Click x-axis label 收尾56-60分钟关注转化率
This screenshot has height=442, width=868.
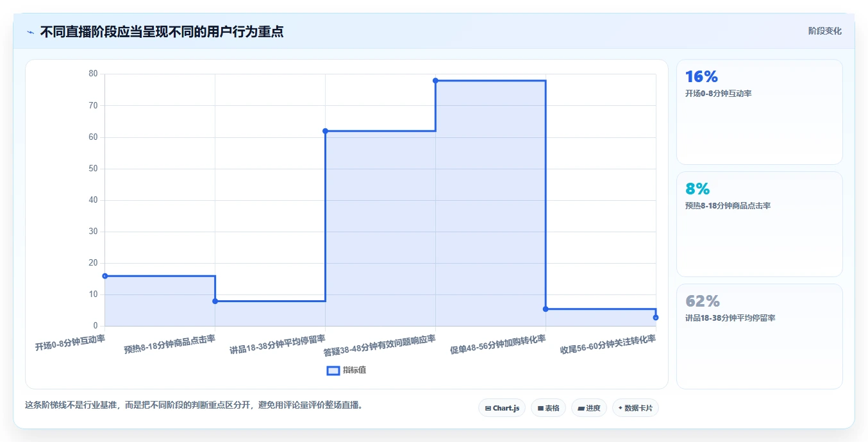(x=608, y=344)
